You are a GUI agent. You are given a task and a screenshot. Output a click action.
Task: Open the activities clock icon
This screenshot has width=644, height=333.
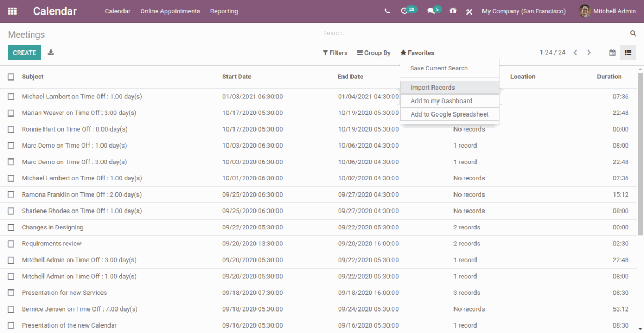point(405,11)
